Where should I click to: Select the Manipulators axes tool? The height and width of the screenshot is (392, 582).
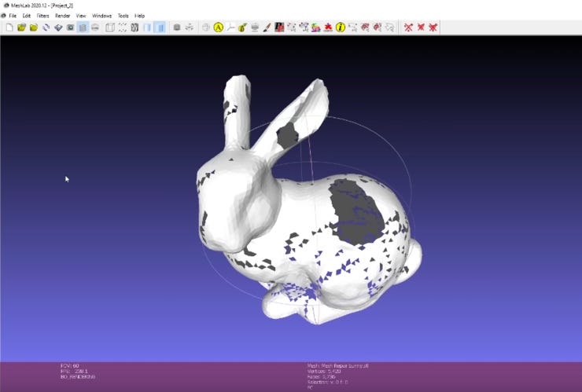(x=230, y=27)
